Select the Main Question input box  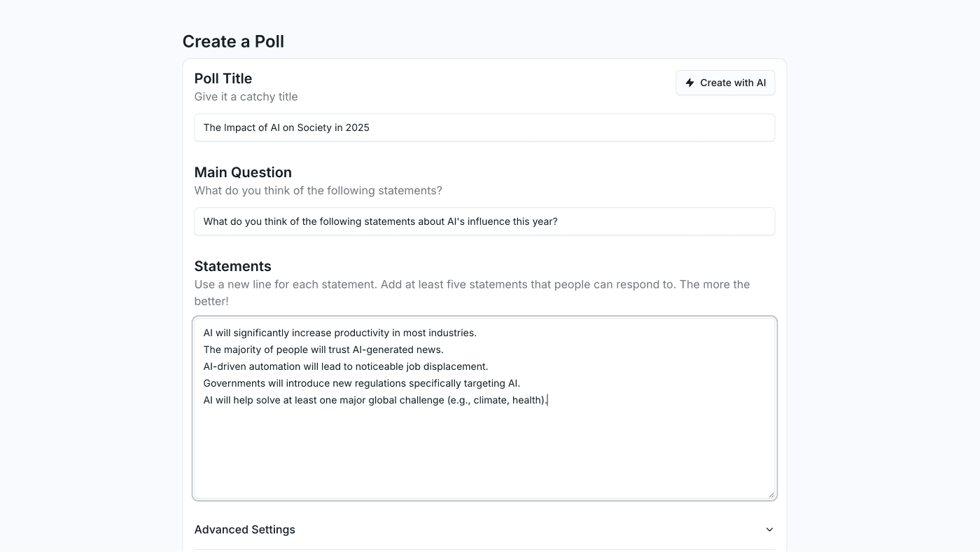[x=484, y=221]
